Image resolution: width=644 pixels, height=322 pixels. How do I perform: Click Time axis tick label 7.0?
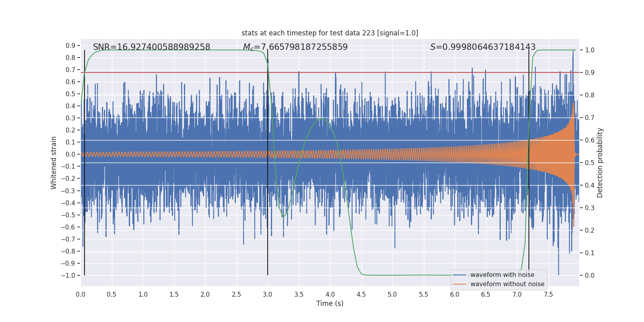[x=517, y=295]
